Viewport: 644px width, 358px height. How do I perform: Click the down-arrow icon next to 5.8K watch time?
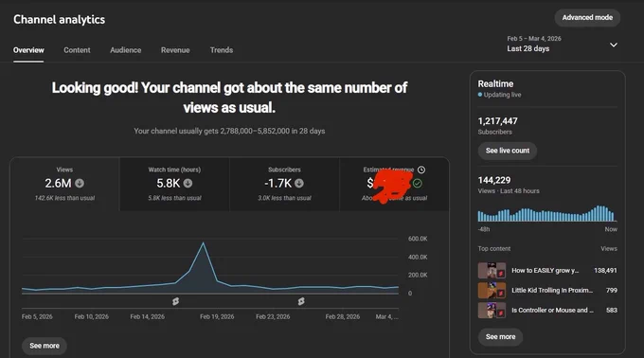pyautogui.click(x=188, y=183)
